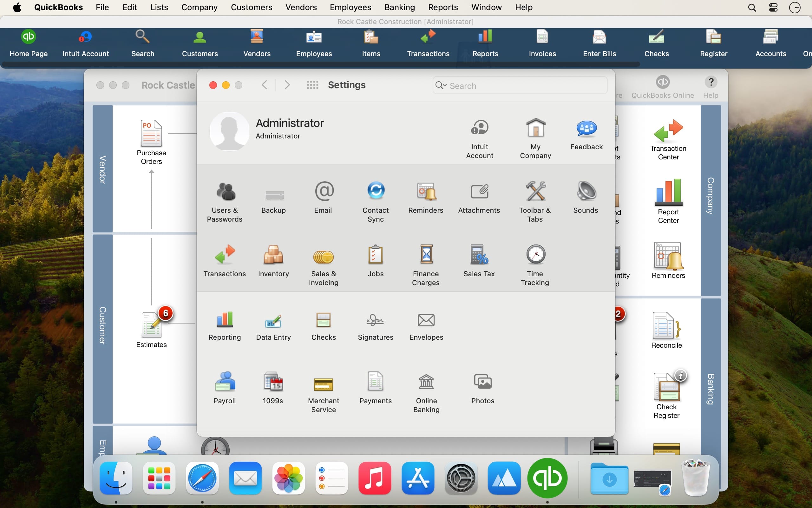Click Vendors toolbar button
The width and height of the screenshot is (812, 508).
(257, 44)
